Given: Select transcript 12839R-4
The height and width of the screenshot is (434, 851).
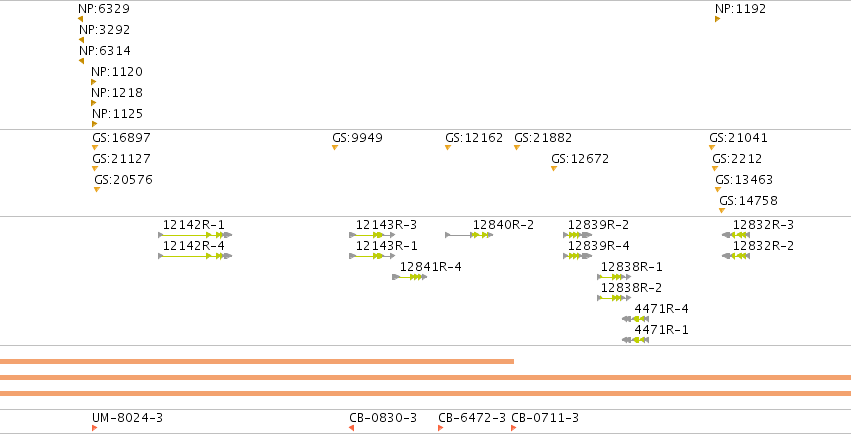Looking at the screenshot, I should coord(577,256).
